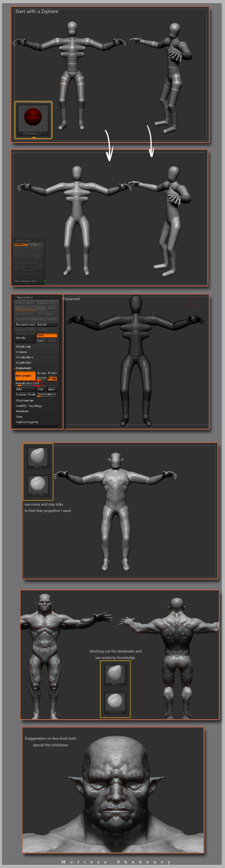Adjust the Proximity slider
Viewport: 225px width, 868px height.
(x=36, y=256)
